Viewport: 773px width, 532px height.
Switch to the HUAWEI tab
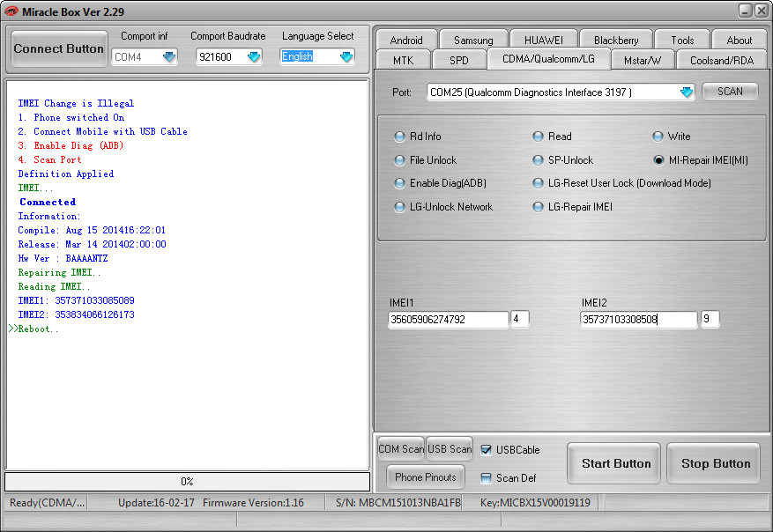point(543,40)
